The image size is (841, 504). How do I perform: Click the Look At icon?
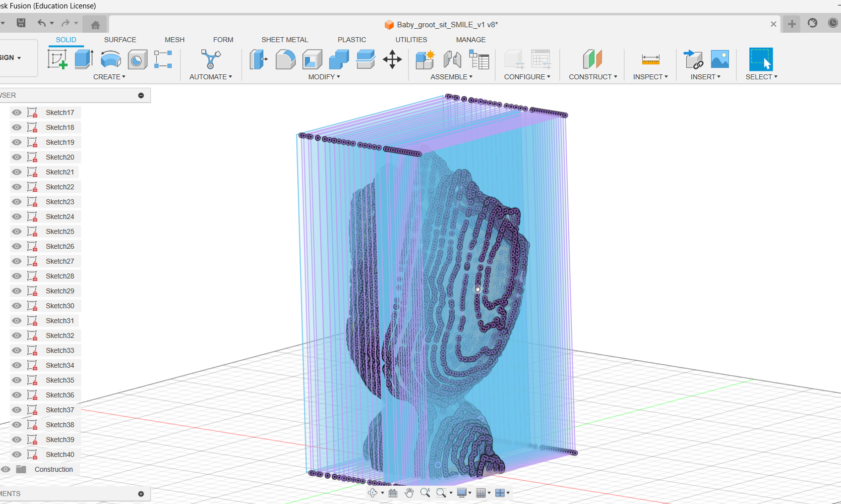tap(393, 493)
